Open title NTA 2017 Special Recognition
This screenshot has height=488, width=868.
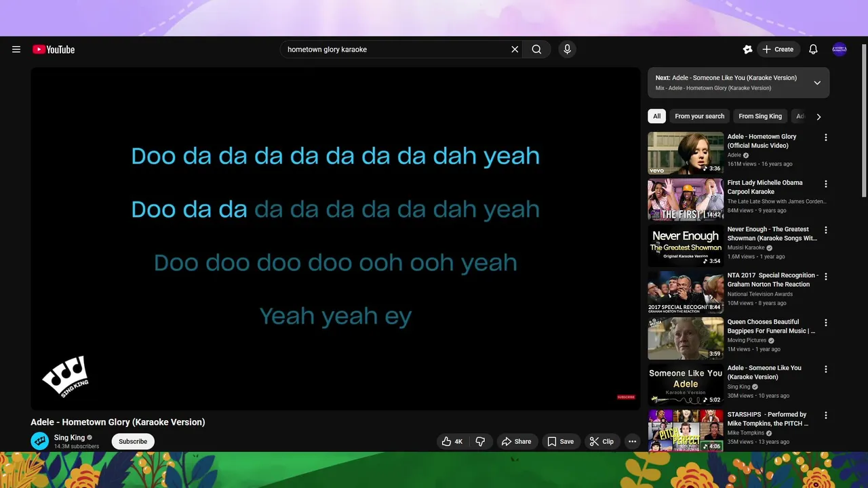[773, 280]
